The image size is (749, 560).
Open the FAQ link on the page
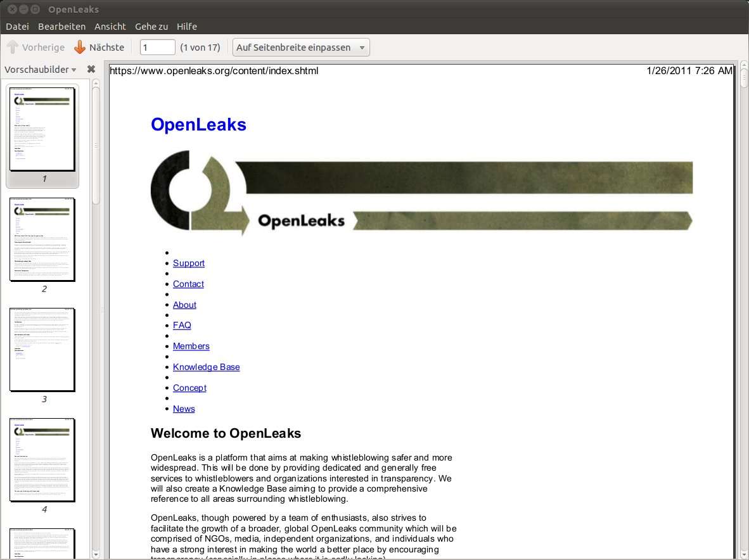pos(182,325)
